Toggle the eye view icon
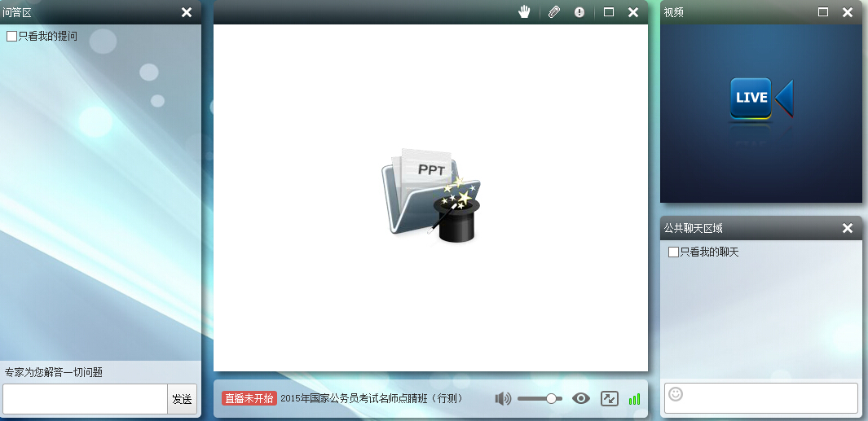The image size is (868, 421). (580, 398)
